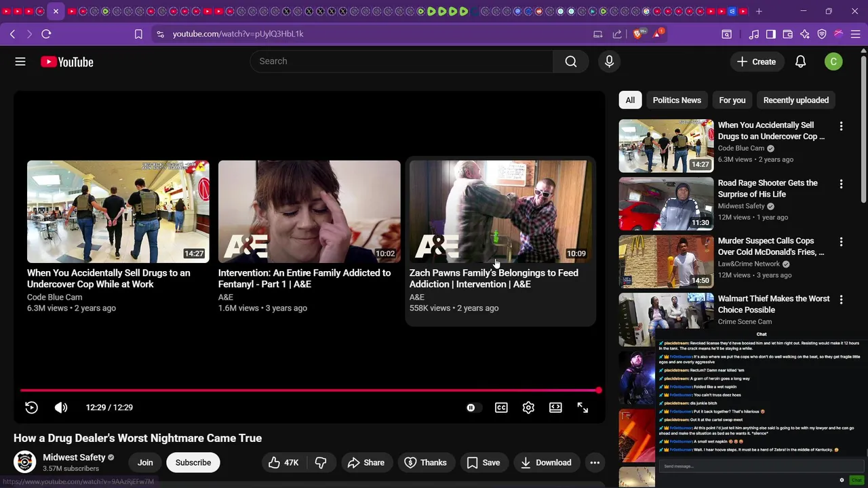
Task: Select the Politics News filter chip
Action: point(677,100)
